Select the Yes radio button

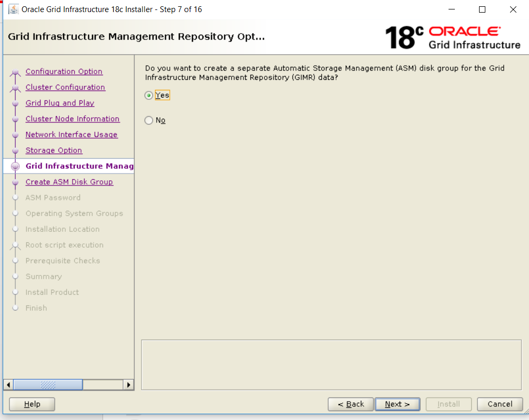pos(149,96)
